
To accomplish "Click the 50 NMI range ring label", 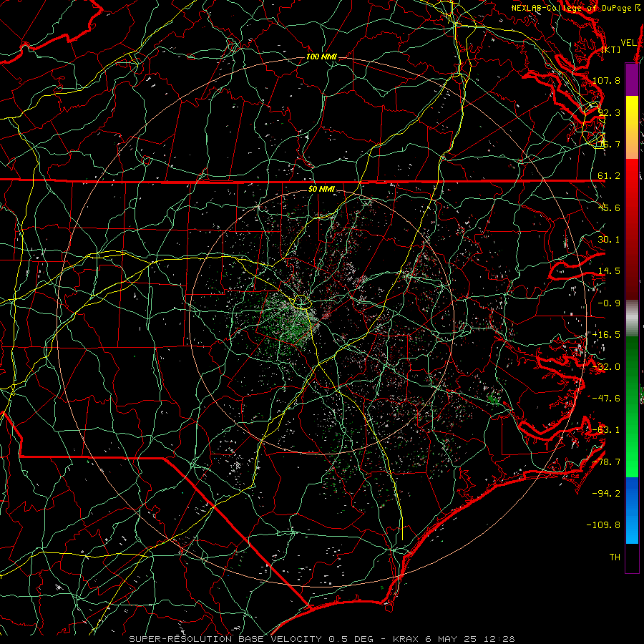I will click(321, 190).
